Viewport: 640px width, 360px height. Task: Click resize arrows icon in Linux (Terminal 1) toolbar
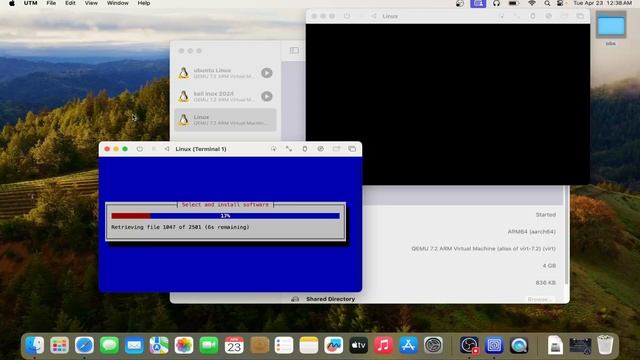point(289,149)
